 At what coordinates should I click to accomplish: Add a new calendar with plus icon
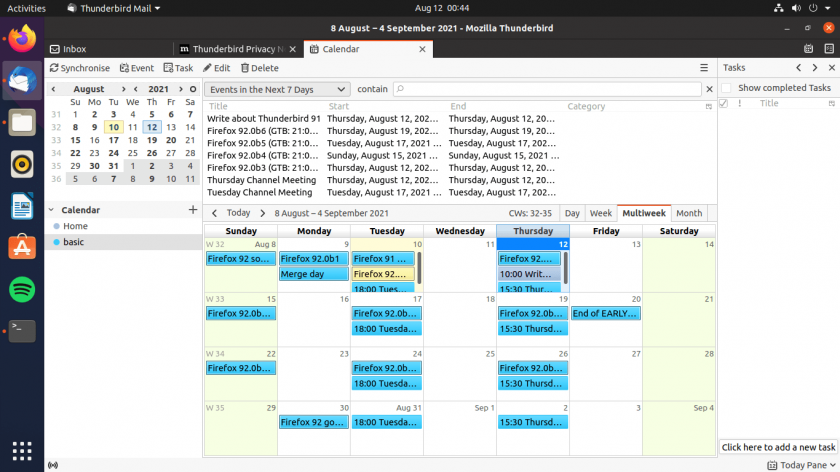click(x=193, y=209)
